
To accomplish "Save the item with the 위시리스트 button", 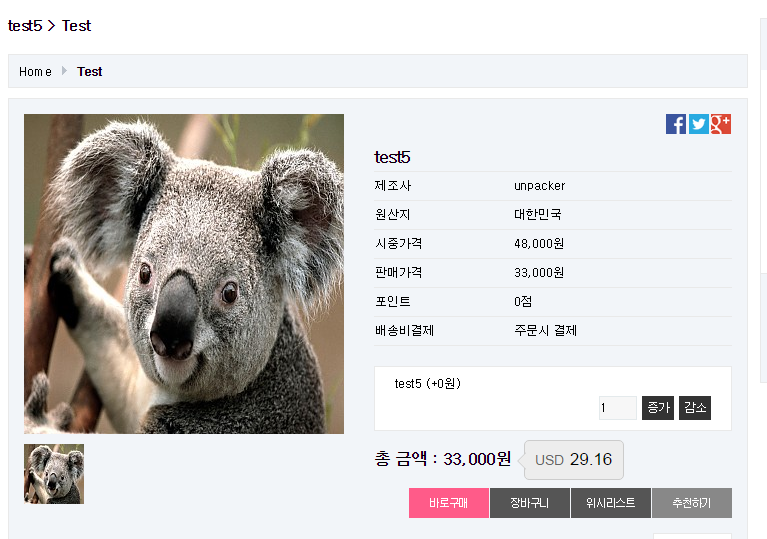I will click(611, 503).
